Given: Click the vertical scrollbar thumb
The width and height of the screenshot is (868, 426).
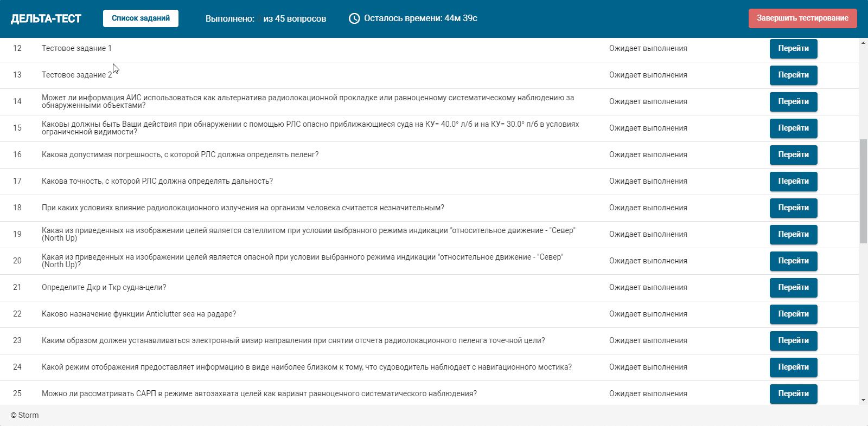Looking at the screenshot, I should [x=863, y=191].
